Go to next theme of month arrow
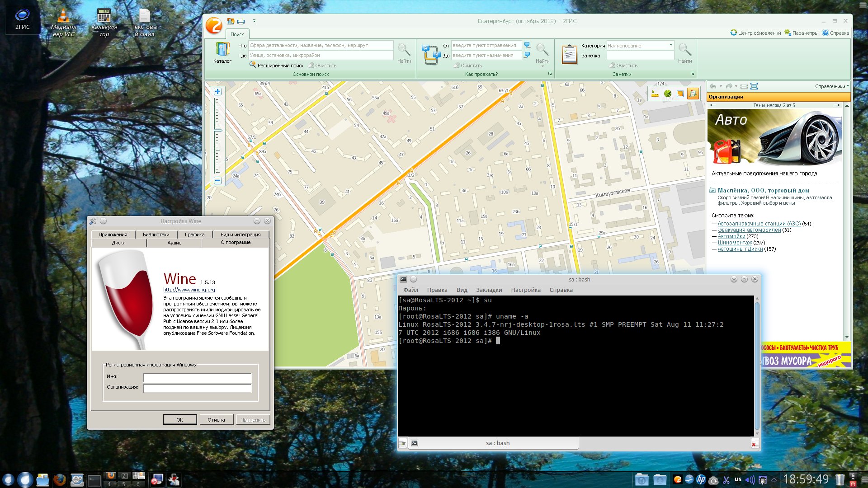The image size is (868, 488). pyautogui.click(x=836, y=105)
